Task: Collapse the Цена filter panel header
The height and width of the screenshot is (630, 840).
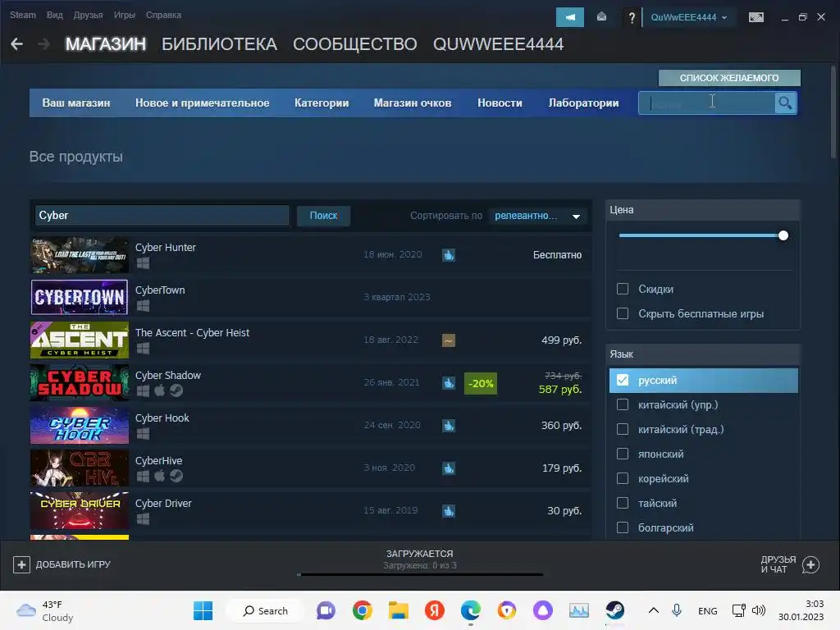Action: click(x=703, y=210)
